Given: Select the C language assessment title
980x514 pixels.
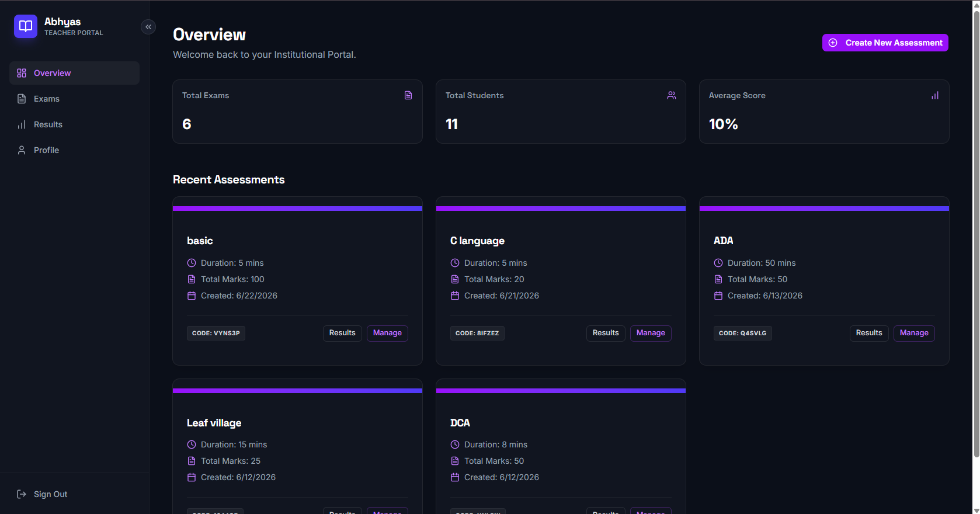Looking at the screenshot, I should pos(477,241).
